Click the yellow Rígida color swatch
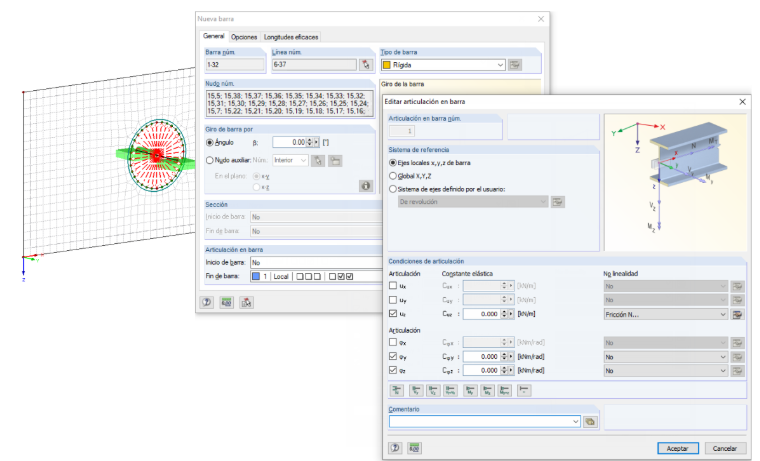This screenshot has width=760, height=461. click(387, 65)
